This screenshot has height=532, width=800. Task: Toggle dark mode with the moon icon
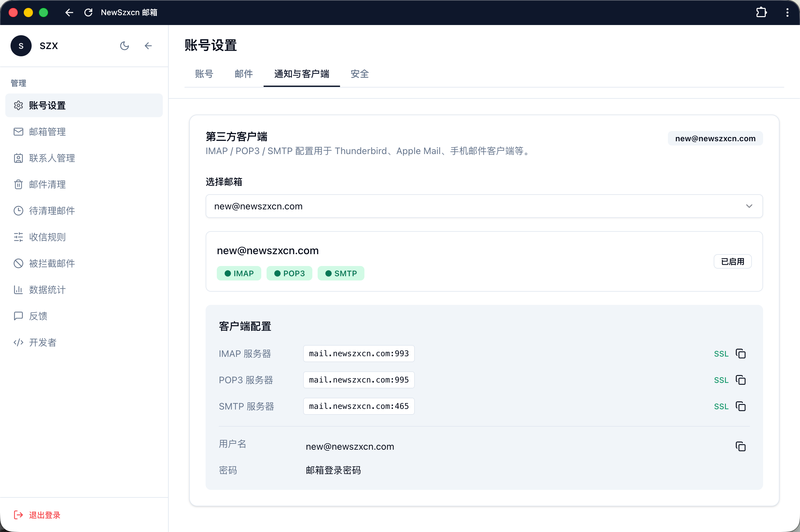[x=125, y=46]
